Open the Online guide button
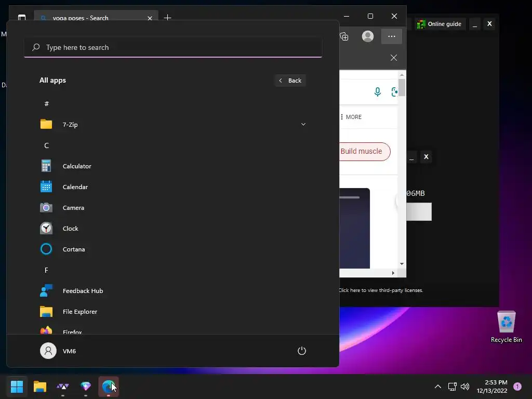 440,24
